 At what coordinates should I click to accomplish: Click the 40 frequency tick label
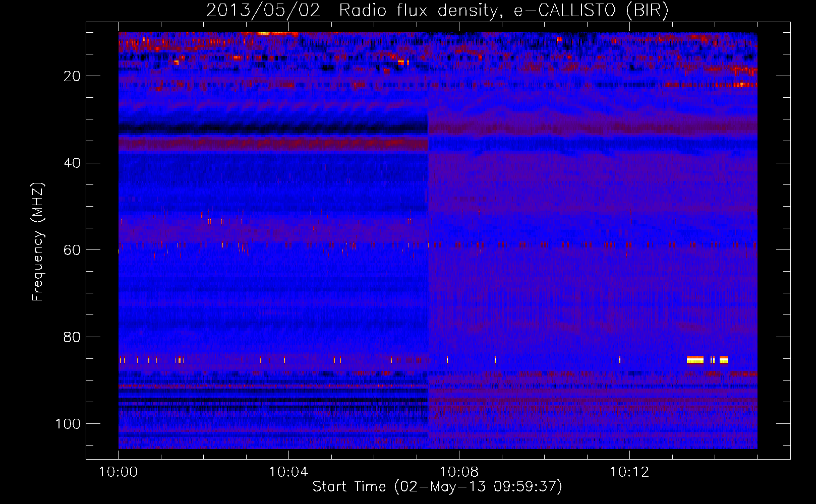pos(73,163)
